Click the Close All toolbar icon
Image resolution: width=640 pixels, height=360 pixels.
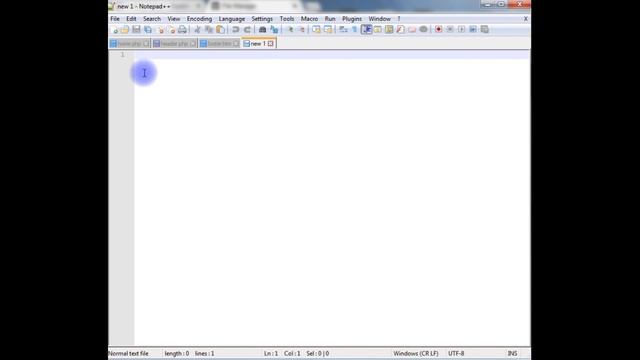click(171, 29)
